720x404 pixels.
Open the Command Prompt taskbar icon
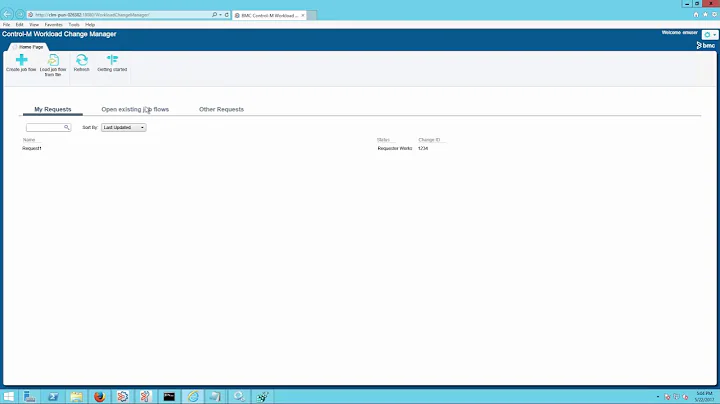pos(169,397)
